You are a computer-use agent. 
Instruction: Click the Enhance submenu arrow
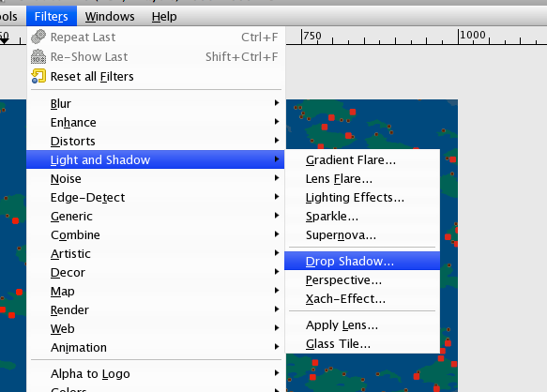click(x=277, y=121)
